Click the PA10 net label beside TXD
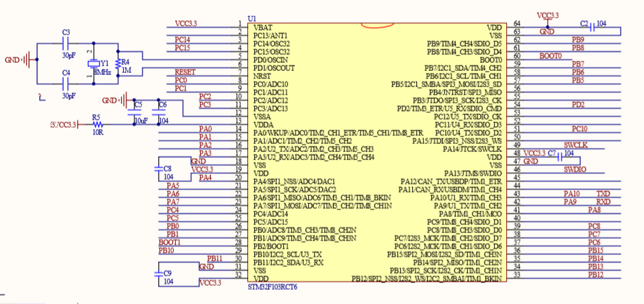Viewport: 644px width, 304px height. tap(572, 193)
